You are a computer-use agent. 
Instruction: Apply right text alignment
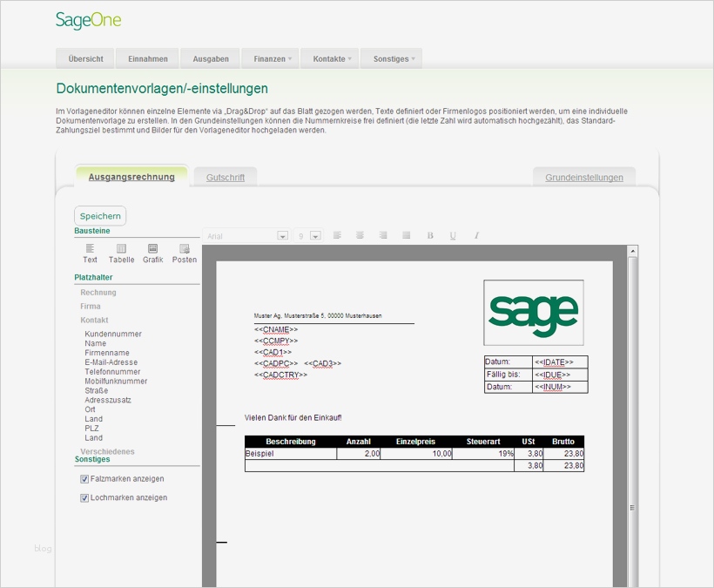pyautogui.click(x=383, y=235)
